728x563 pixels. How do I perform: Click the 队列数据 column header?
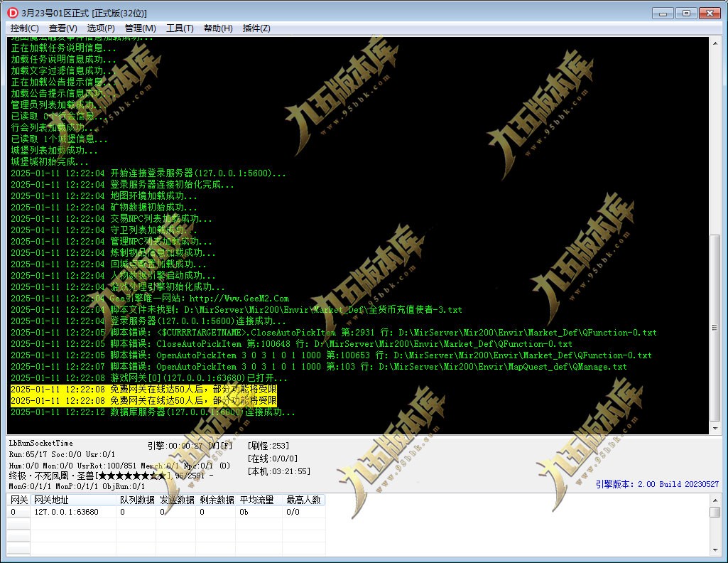pos(136,500)
